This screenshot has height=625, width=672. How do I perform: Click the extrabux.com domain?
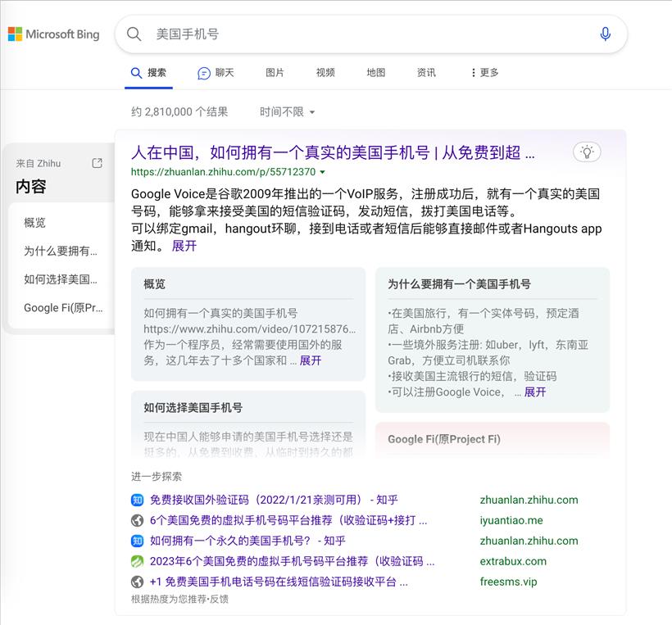[513, 561]
